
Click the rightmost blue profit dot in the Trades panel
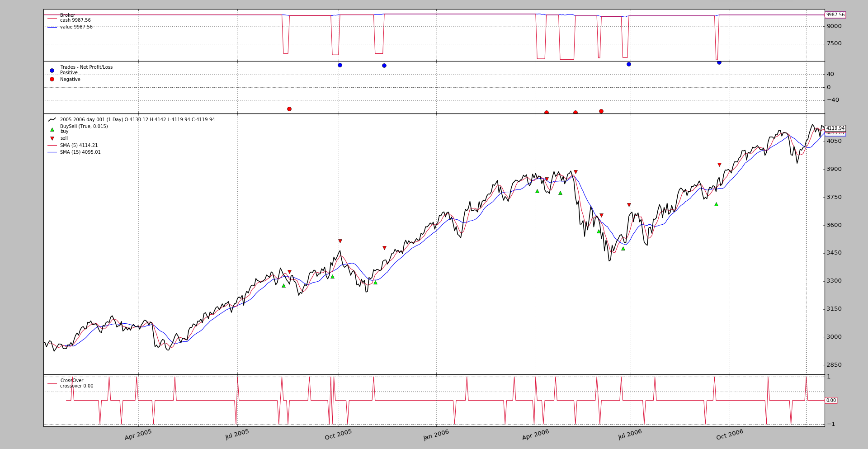click(x=719, y=62)
